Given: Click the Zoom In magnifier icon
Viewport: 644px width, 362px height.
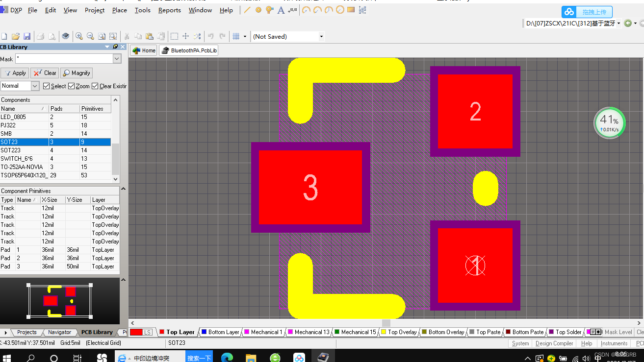Looking at the screenshot, I should (x=79, y=36).
